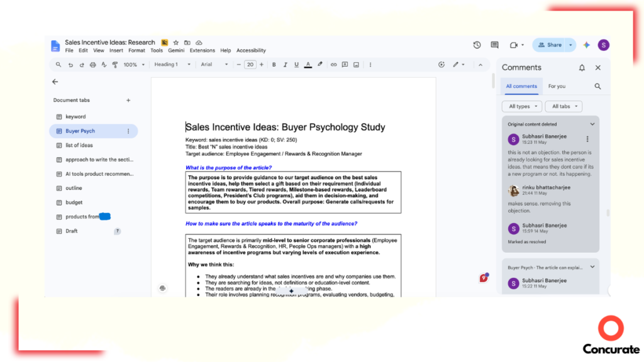Start a video meeting camera icon
644x362 pixels.
point(514,45)
